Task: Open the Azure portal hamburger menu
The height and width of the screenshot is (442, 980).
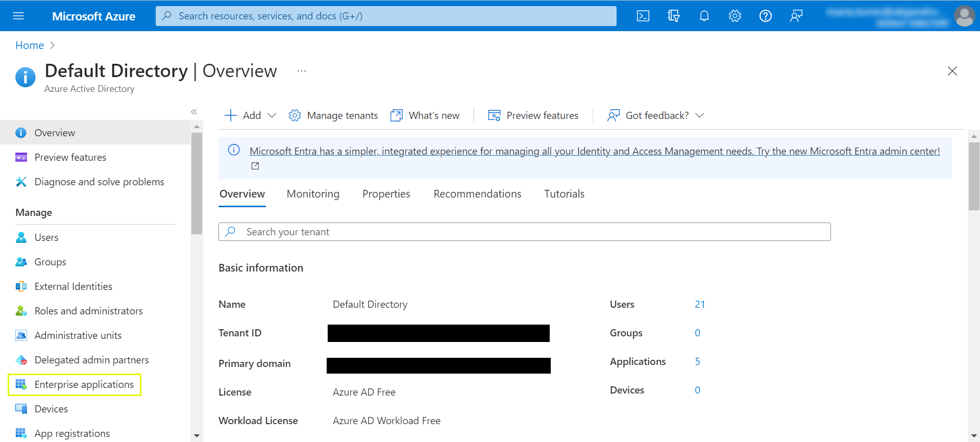Action: 18,16
